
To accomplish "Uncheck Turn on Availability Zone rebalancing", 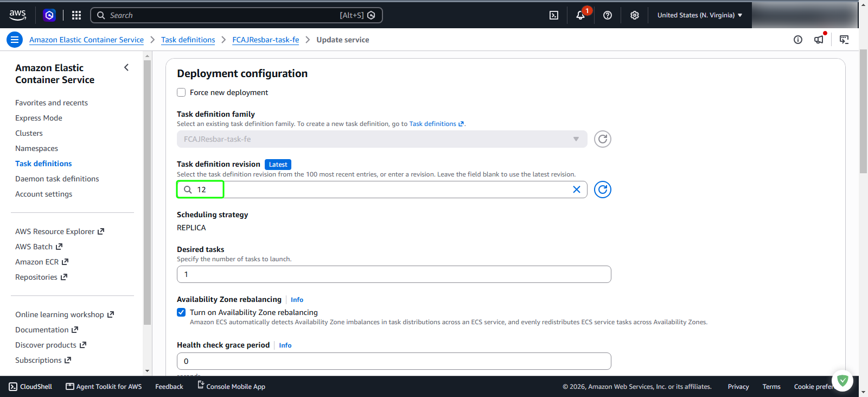I will [181, 312].
